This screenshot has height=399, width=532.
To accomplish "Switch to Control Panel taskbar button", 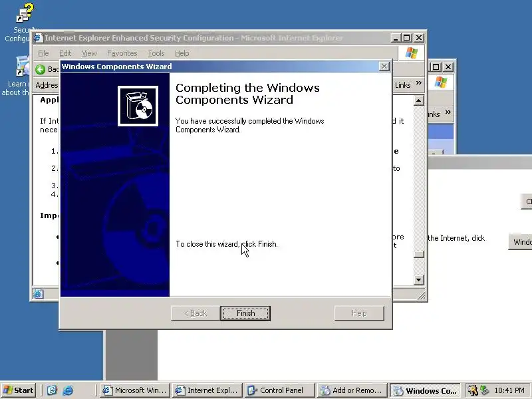I will pos(279,390).
